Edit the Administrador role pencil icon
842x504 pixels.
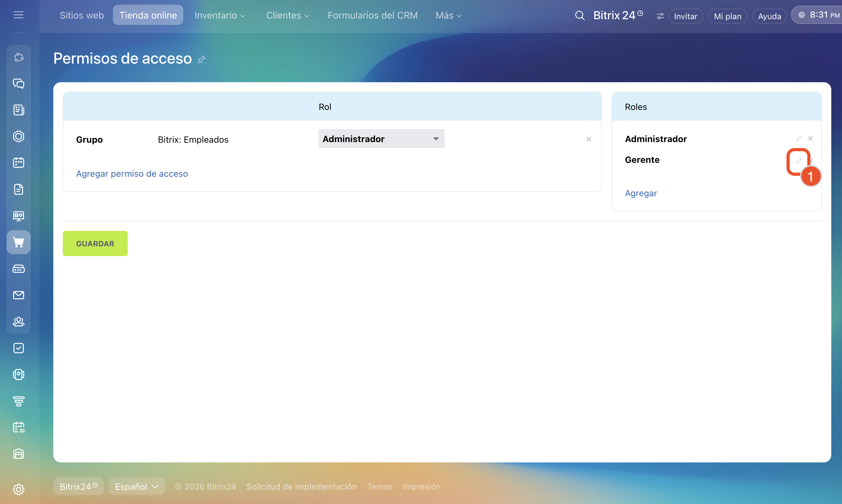tap(799, 139)
